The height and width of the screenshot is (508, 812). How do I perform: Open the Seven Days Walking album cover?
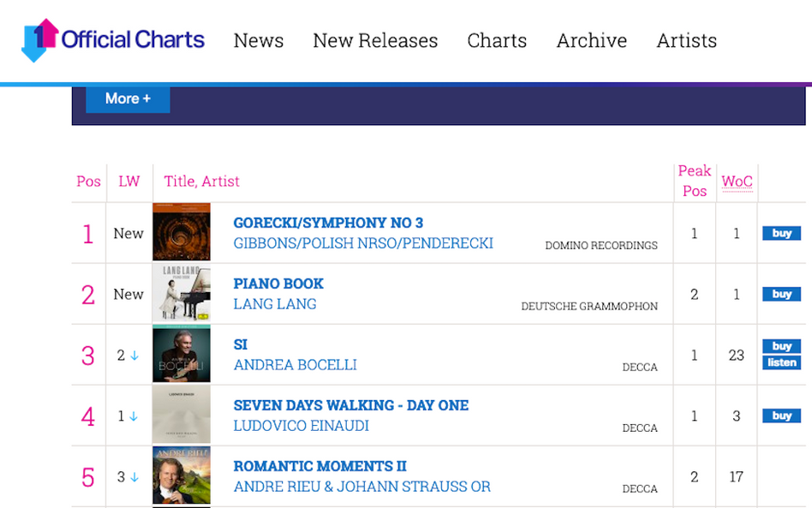pos(182,415)
